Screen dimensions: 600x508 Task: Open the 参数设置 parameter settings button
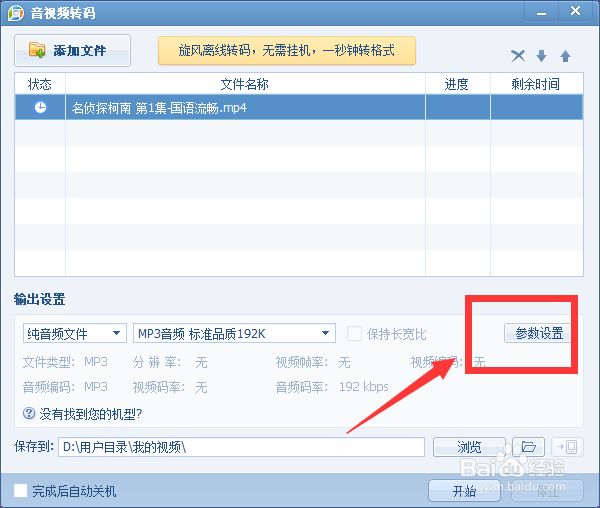539,333
